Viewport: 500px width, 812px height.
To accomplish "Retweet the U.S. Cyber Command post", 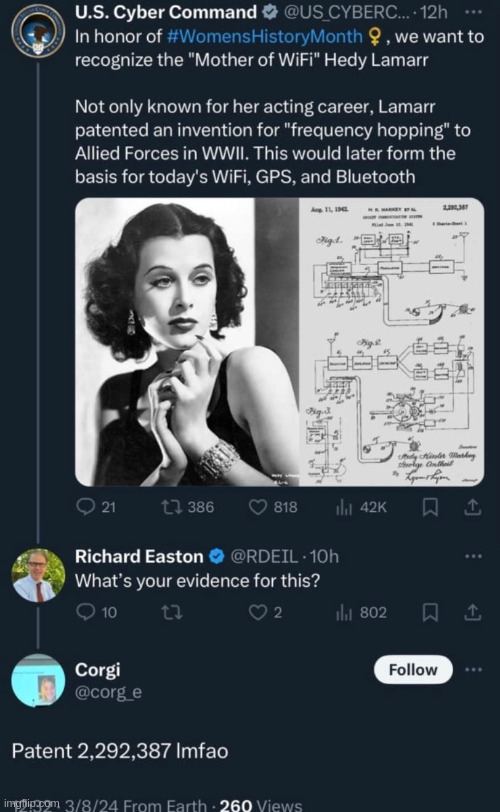I will [x=187, y=506].
